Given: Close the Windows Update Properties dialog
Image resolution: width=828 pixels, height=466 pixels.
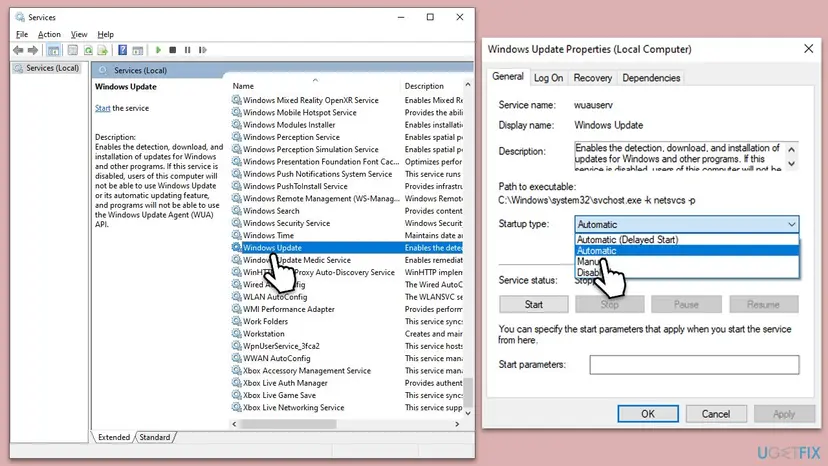Looking at the screenshot, I should click(x=808, y=49).
